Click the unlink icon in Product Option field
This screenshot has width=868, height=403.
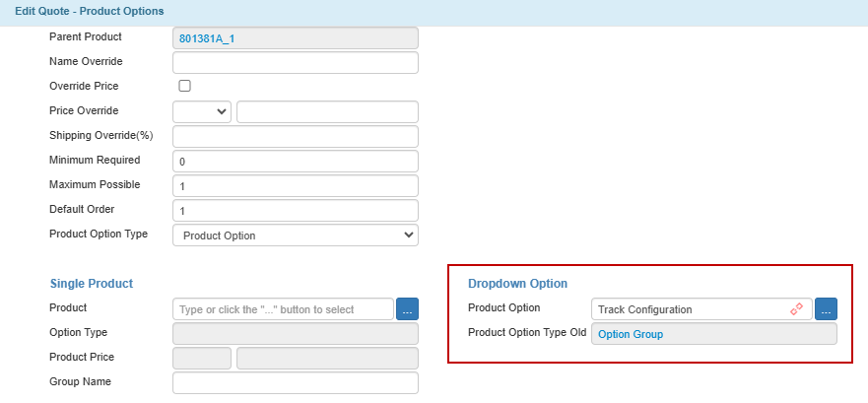coord(796,309)
